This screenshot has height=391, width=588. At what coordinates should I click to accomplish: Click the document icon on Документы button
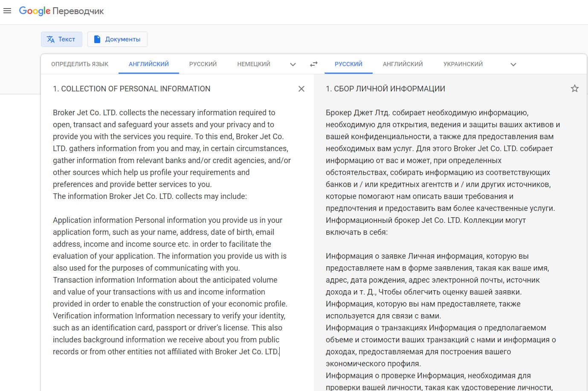click(97, 39)
